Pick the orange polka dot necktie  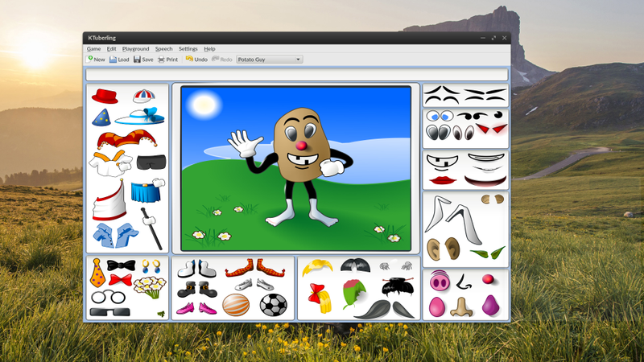[97, 273]
